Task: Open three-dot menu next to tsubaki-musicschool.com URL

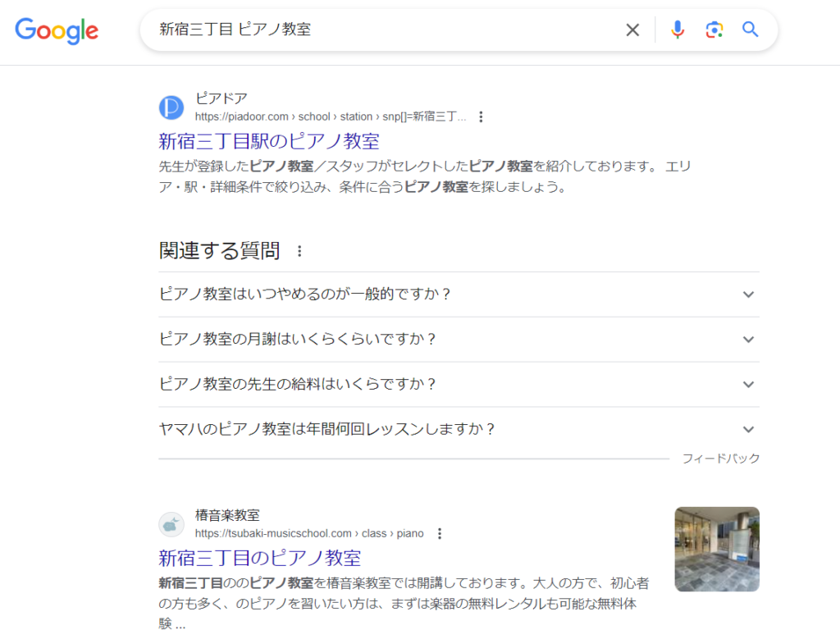Action: point(439,533)
